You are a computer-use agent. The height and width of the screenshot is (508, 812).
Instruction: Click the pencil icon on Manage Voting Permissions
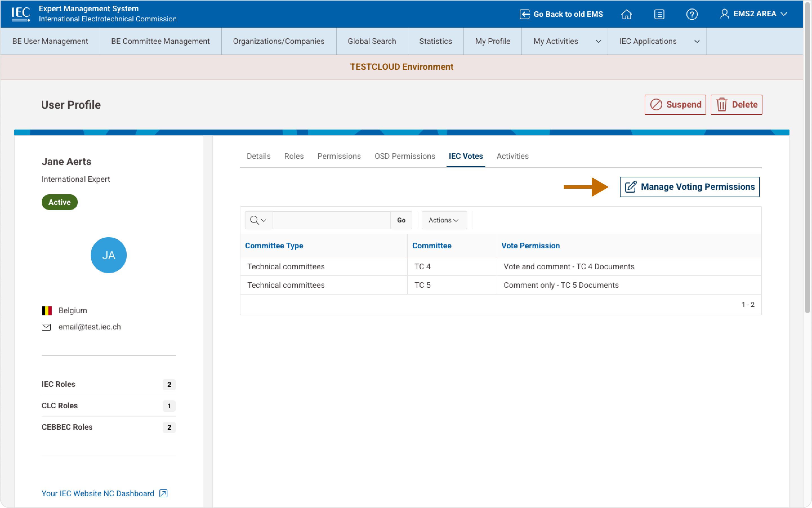tap(631, 187)
